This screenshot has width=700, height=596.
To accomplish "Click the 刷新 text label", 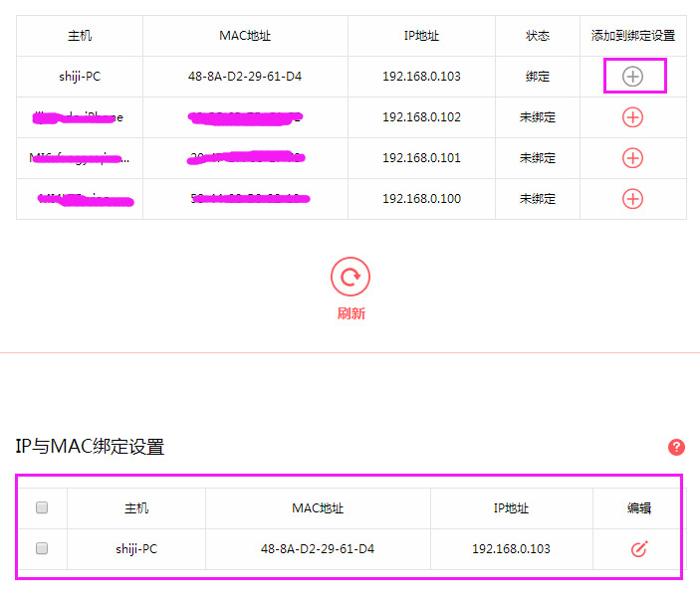I will tap(350, 313).
